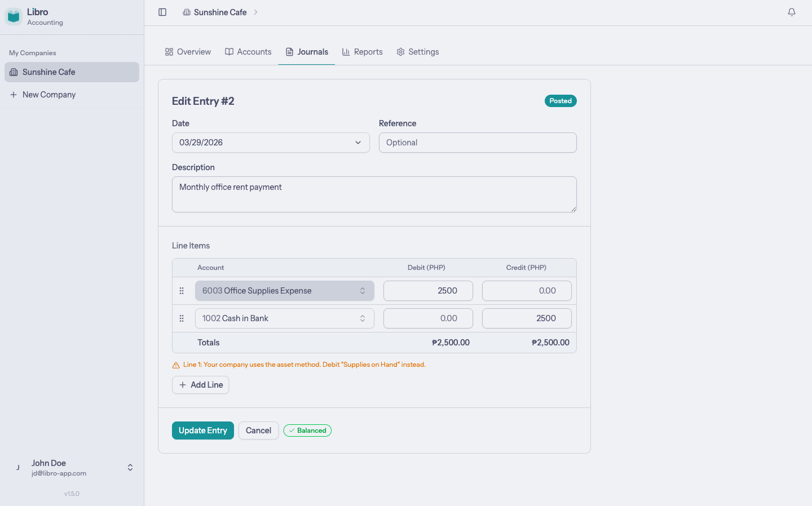Viewport: 812px width, 506px height.
Task: Expand the John Doe user menu
Action: 130,468
